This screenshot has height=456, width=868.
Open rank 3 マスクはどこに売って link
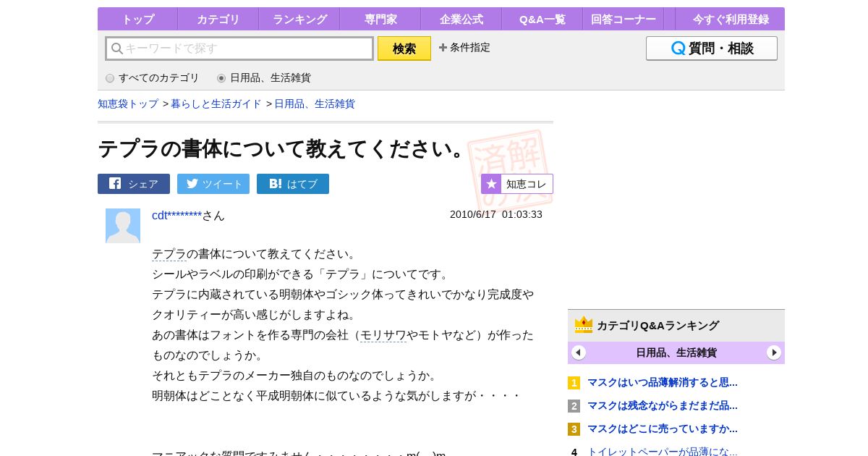tap(663, 428)
